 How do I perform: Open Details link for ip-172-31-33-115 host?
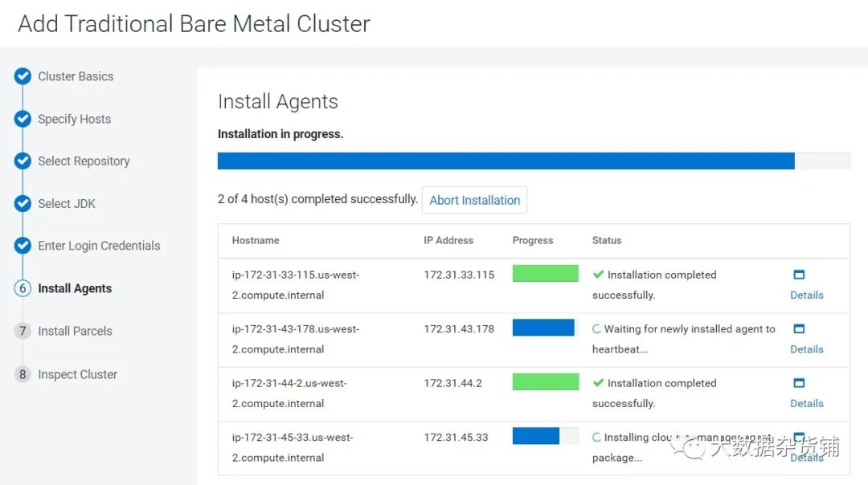click(x=807, y=295)
